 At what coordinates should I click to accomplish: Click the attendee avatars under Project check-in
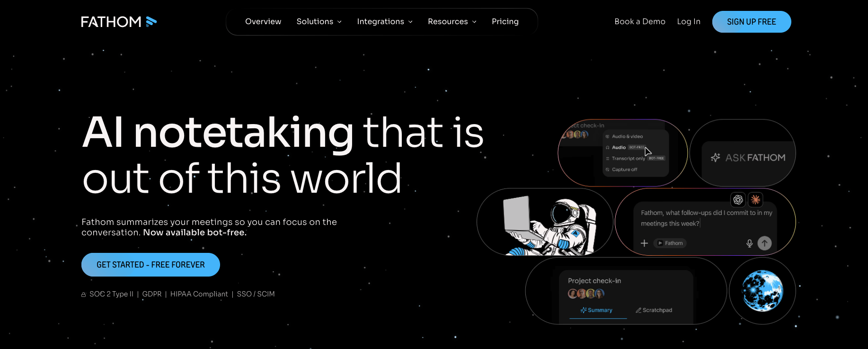[x=586, y=294]
